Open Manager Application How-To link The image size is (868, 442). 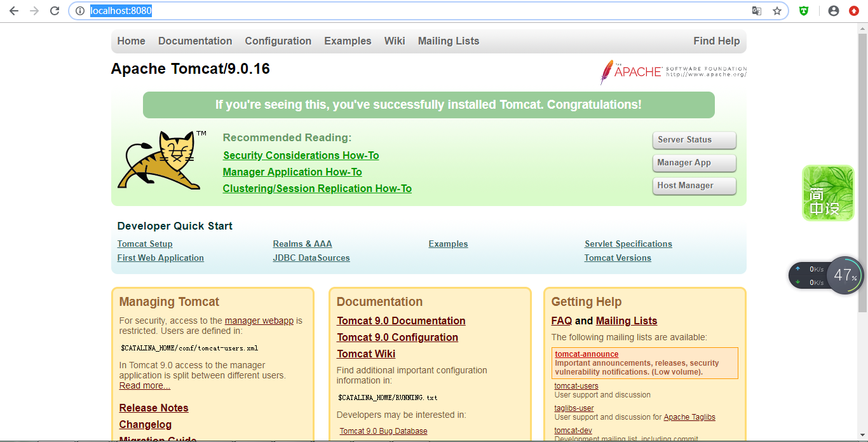292,172
